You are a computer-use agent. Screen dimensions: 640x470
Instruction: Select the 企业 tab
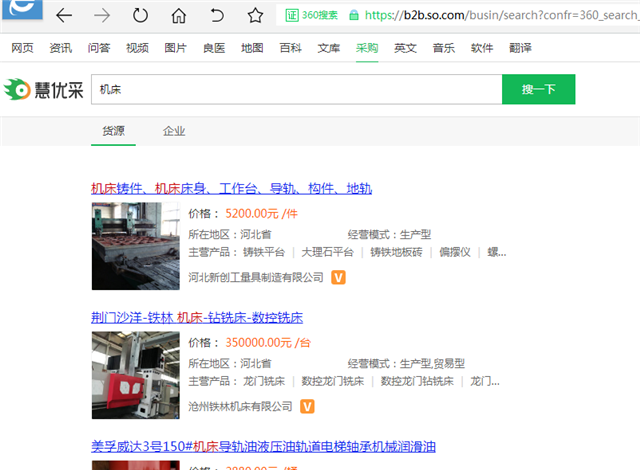click(x=174, y=131)
